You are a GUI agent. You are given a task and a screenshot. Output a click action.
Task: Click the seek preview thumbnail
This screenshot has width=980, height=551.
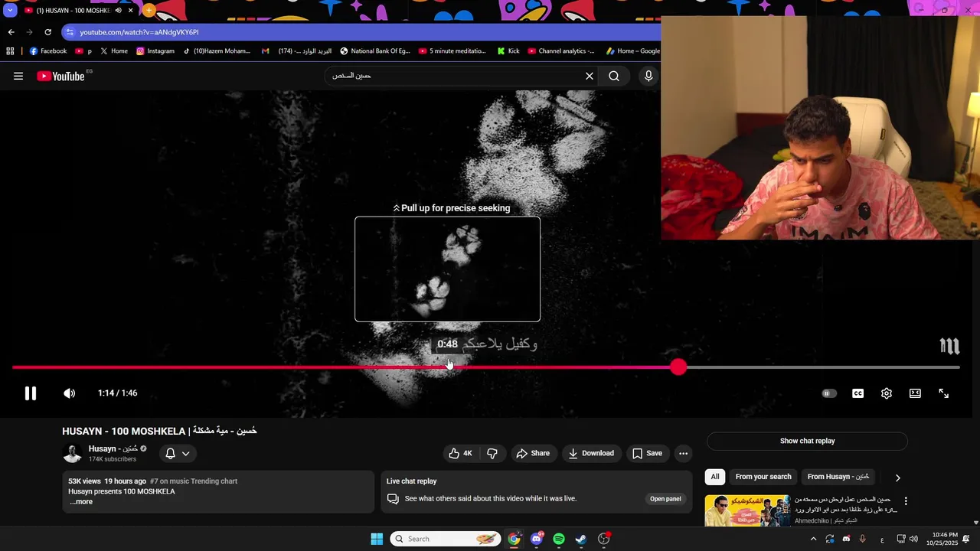(447, 269)
